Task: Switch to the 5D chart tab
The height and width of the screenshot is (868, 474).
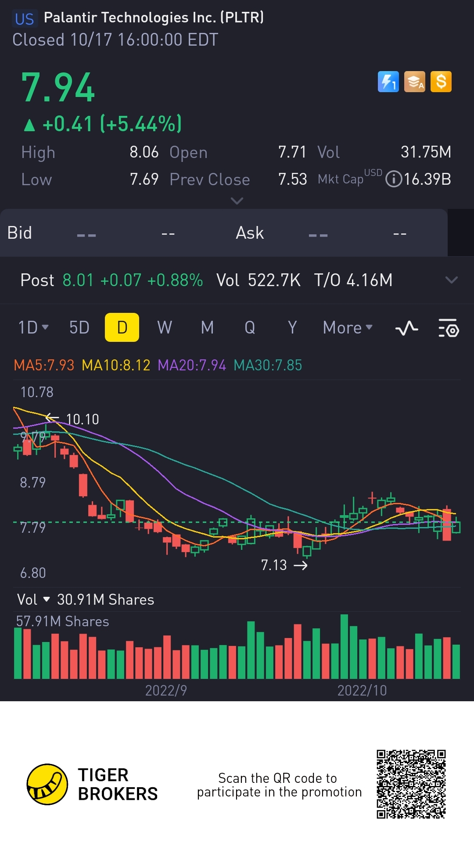Action: point(79,327)
